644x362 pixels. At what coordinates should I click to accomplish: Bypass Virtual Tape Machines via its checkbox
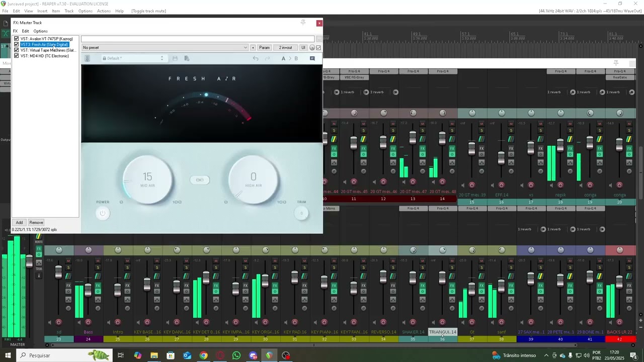[17, 50]
